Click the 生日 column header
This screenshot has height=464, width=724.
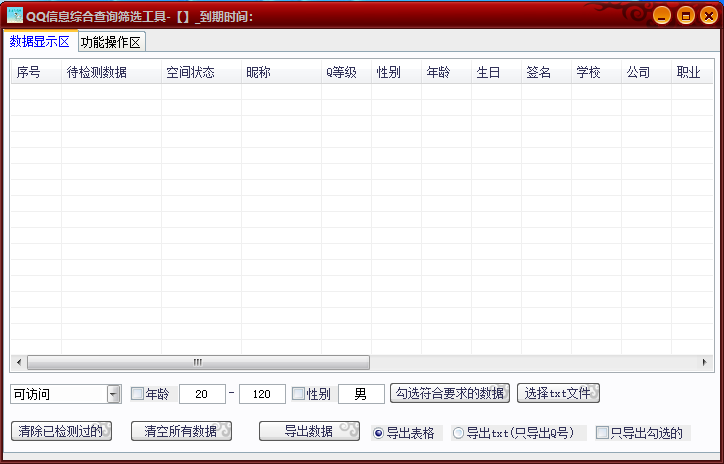pos(496,72)
